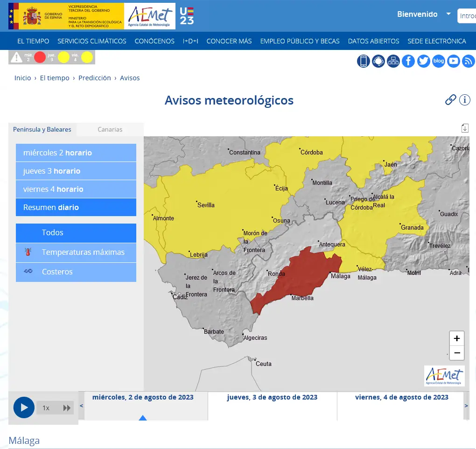
Task: Click the Twitter bird icon
Action: [x=423, y=61]
